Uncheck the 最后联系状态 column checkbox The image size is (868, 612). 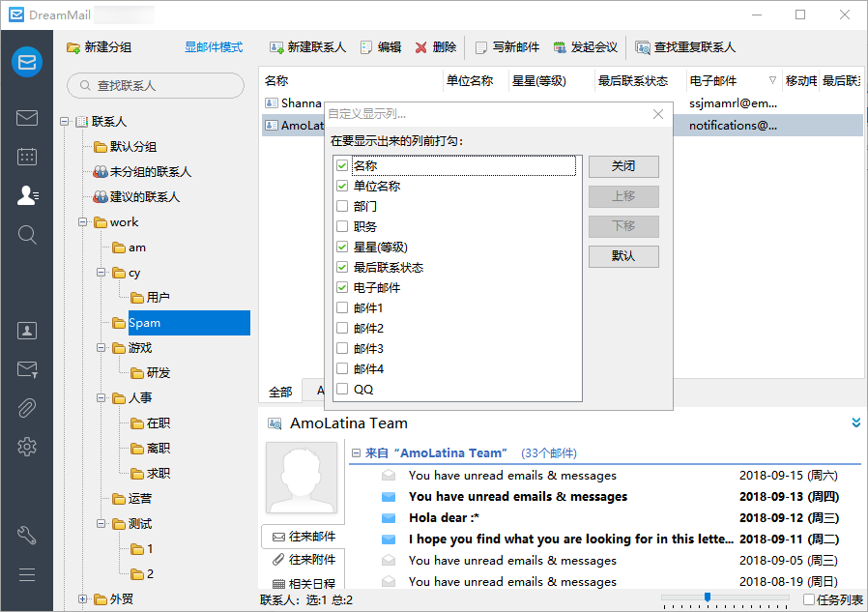(x=342, y=268)
